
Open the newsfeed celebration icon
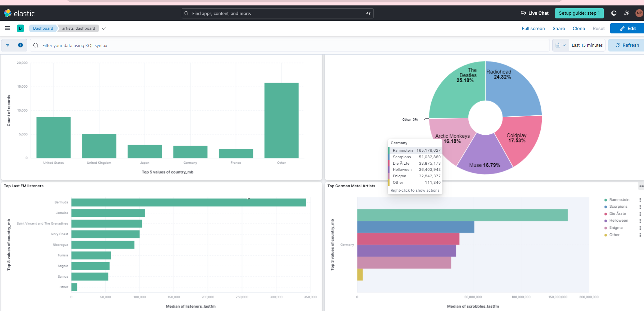pos(627,13)
